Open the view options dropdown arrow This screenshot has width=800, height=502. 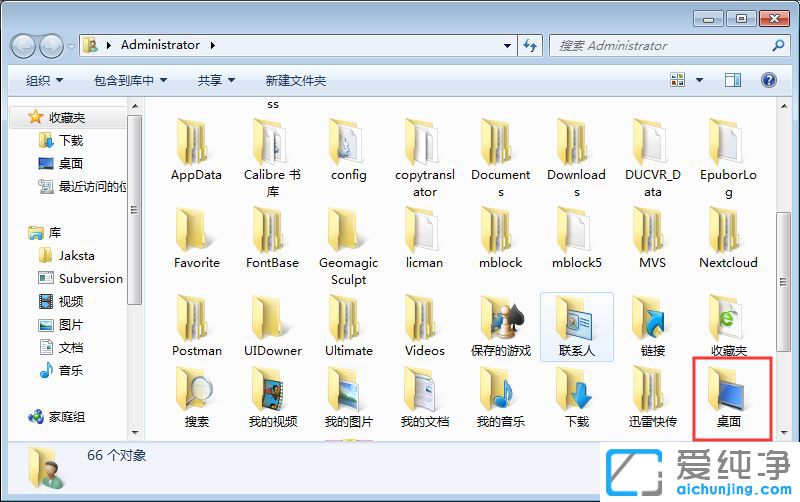(699, 80)
